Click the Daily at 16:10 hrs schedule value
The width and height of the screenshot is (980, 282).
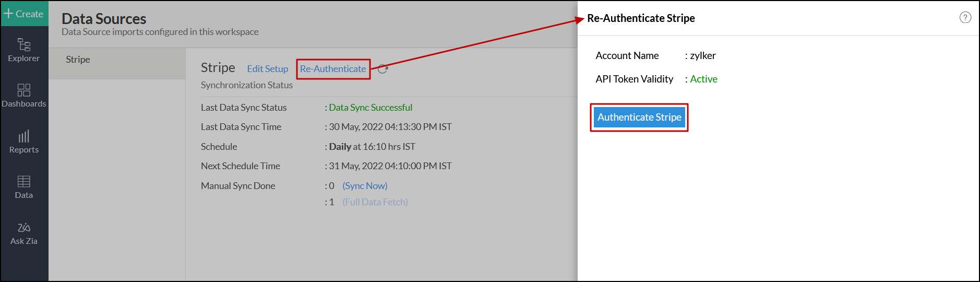pyautogui.click(x=372, y=147)
